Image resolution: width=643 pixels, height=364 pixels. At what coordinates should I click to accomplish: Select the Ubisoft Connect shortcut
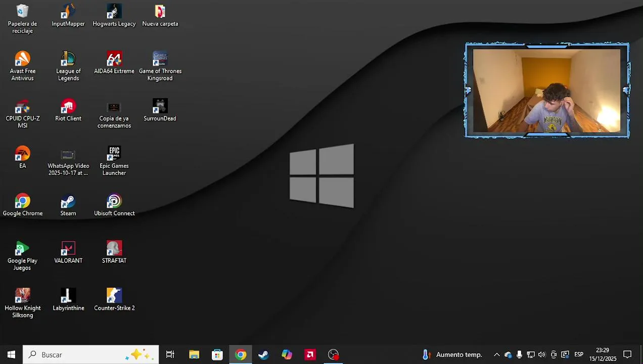pos(114,205)
